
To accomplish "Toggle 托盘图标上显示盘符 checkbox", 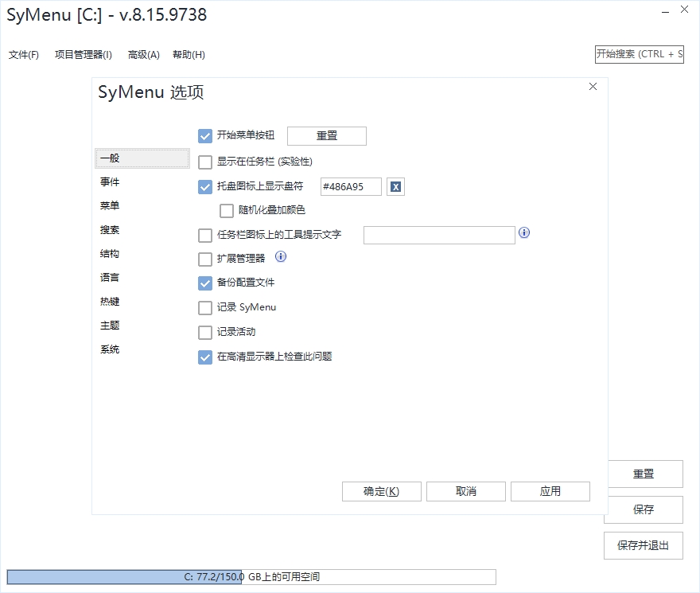I will 205,187.
